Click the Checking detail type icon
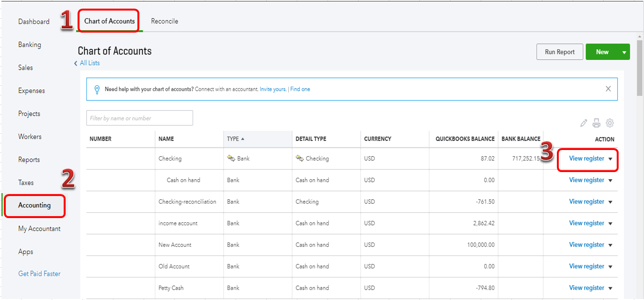Image resolution: width=644 pixels, height=300 pixels. pyautogui.click(x=300, y=159)
